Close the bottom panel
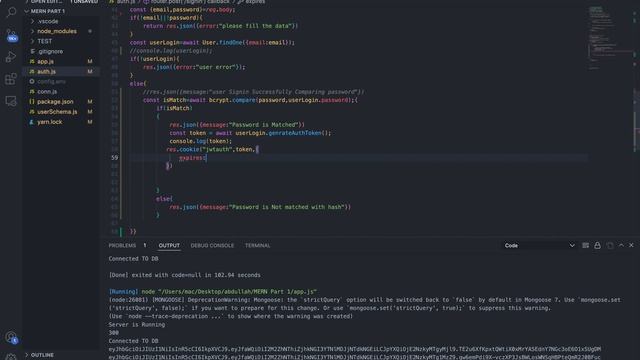This screenshot has width=640, height=360. [631, 245]
